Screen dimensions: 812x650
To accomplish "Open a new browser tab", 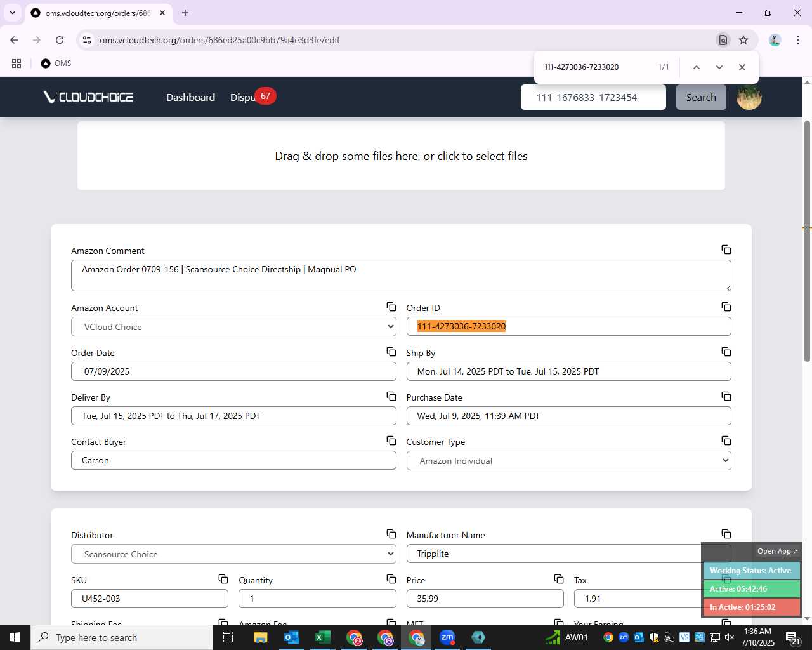I will pyautogui.click(x=185, y=13).
